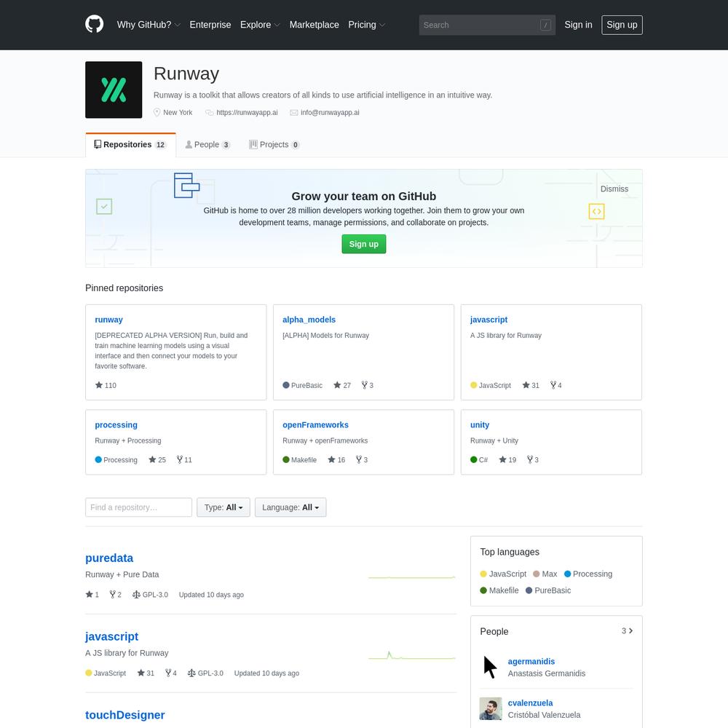This screenshot has height=728, width=728.
Task: Click the agermanidis avatar image
Action: (491, 667)
